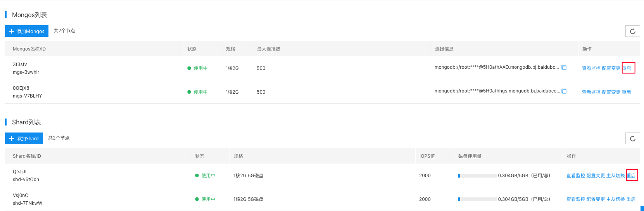View monitoring for shard QeJjJI
Screen dimensions: 644x211
575,176
